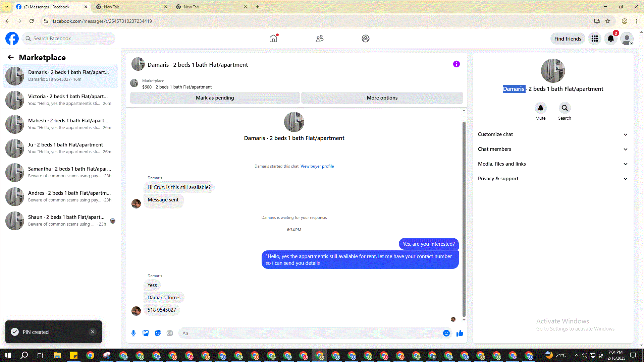Open the Facebook menu grid icon
Image resolution: width=644 pixels, height=362 pixels.
pos(595,39)
